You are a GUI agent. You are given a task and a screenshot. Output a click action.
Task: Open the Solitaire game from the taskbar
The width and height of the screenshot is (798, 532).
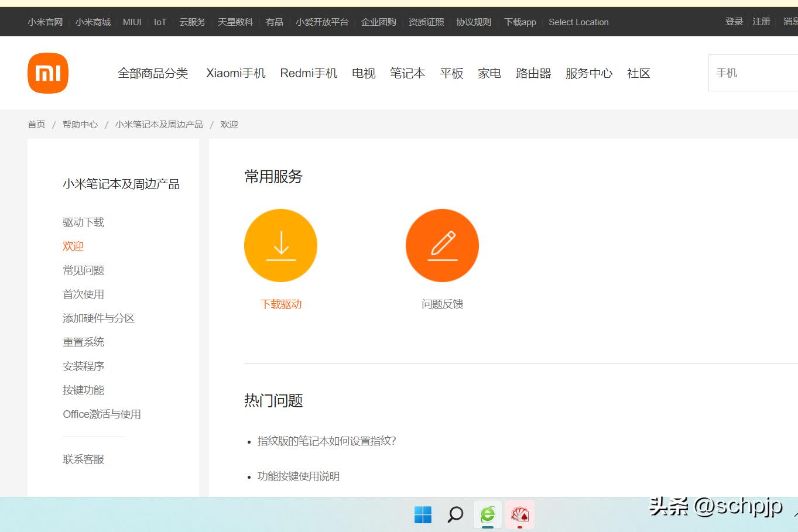point(520,514)
